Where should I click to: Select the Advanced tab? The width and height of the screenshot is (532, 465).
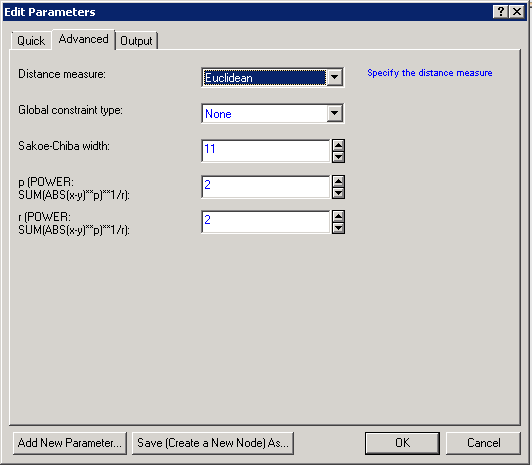tap(83, 39)
